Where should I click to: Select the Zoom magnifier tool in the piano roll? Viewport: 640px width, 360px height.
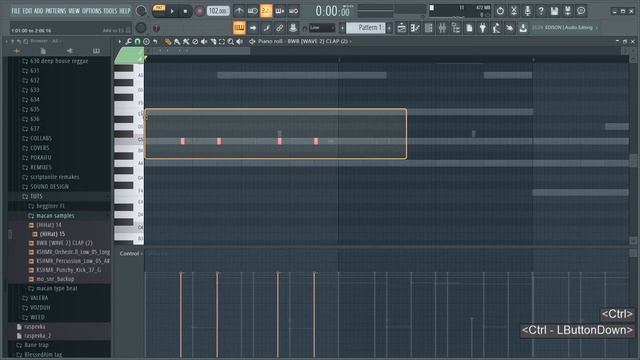tap(231, 41)
